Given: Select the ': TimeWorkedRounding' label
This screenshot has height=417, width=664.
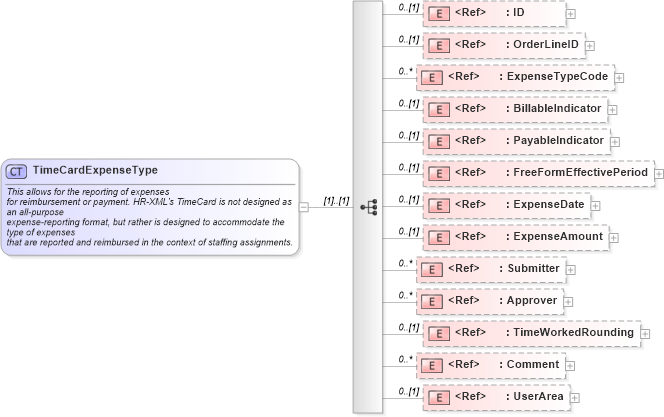Looking at the screenshot, I should 570,332.
